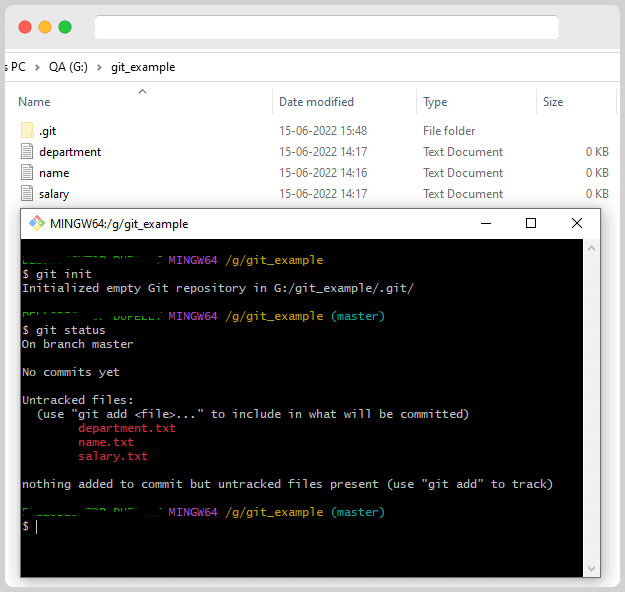The height and width of the screenshot is (592, 625).
Task: Click the git_example breadcrumb
Action: (x=143, y=67)
